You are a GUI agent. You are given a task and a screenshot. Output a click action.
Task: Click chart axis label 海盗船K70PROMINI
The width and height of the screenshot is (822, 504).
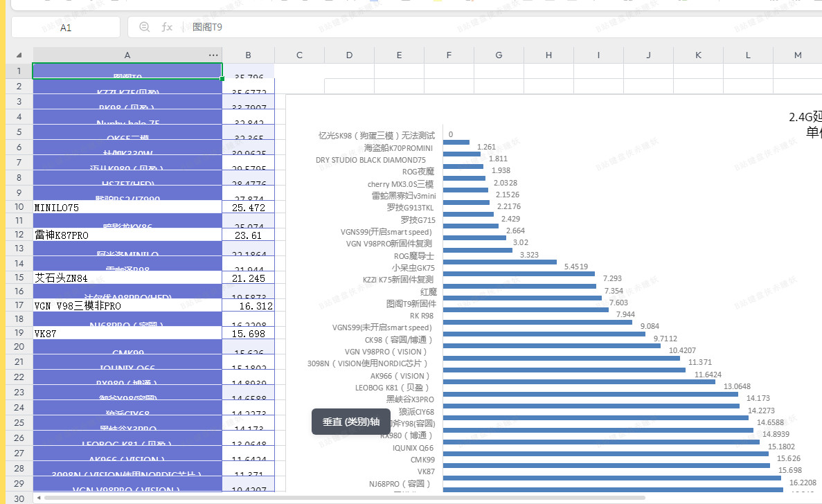pyautogui.click(x=398, y=147)
